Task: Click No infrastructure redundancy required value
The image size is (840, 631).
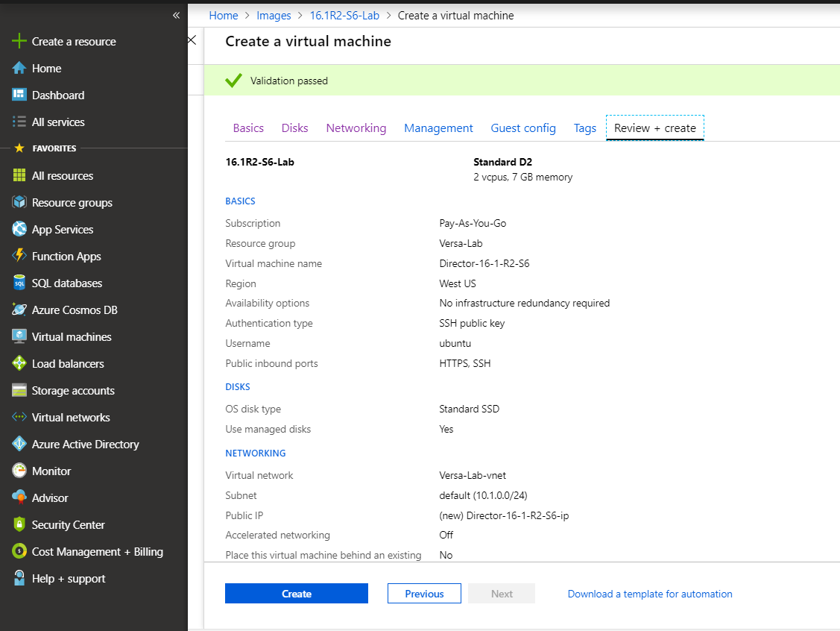Action: point(525,303)
